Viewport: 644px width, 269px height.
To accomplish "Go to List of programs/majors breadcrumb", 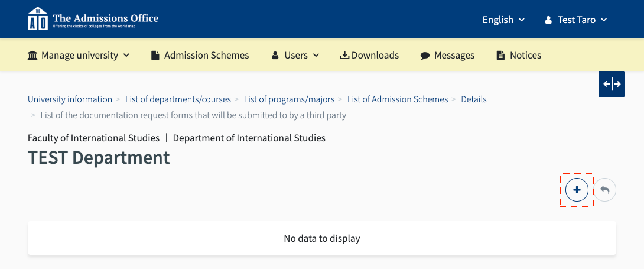I will tap(289, 99).
